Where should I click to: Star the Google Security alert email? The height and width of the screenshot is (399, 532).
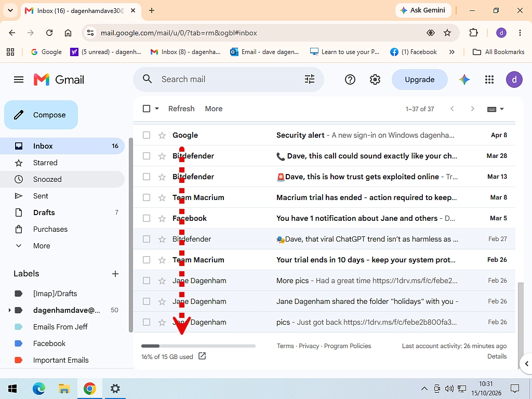click(162, 136)
